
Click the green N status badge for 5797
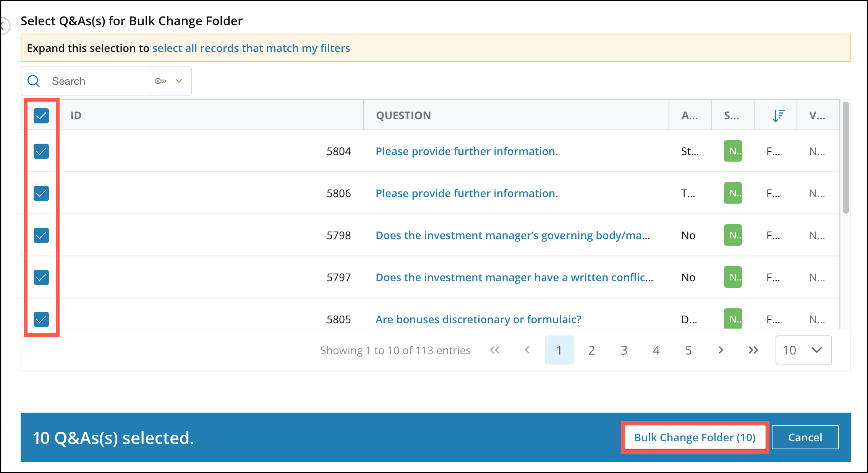[733, 277]
